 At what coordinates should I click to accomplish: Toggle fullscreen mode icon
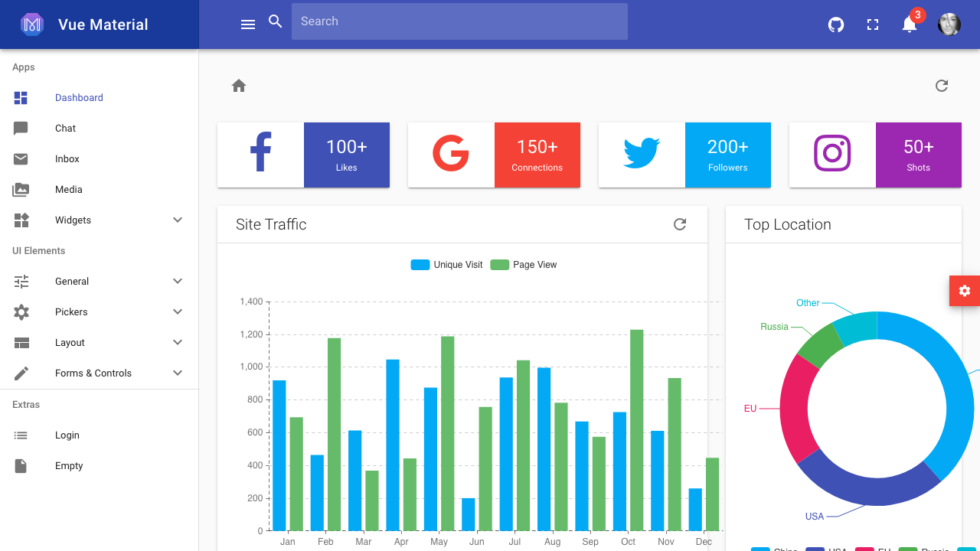pos(872,24)
